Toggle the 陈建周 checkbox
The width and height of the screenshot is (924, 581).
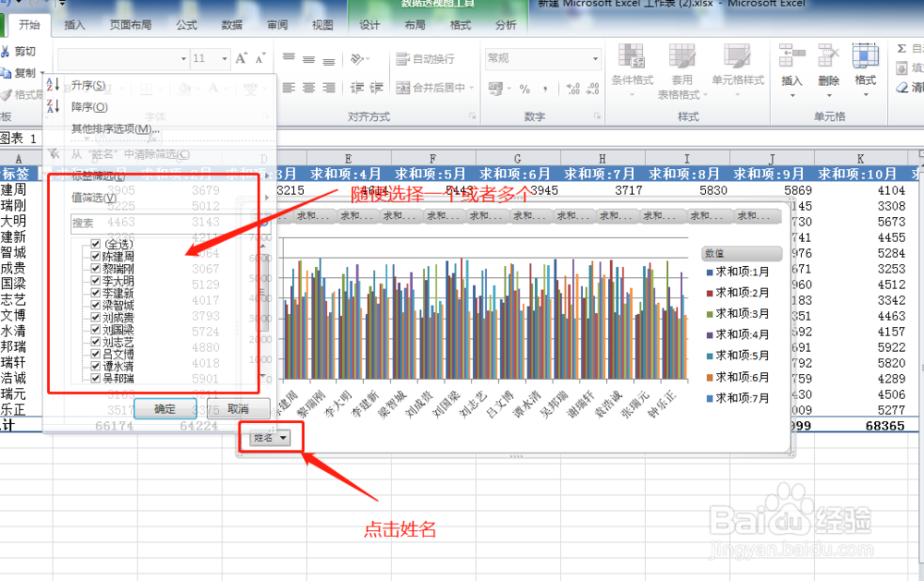95,256
